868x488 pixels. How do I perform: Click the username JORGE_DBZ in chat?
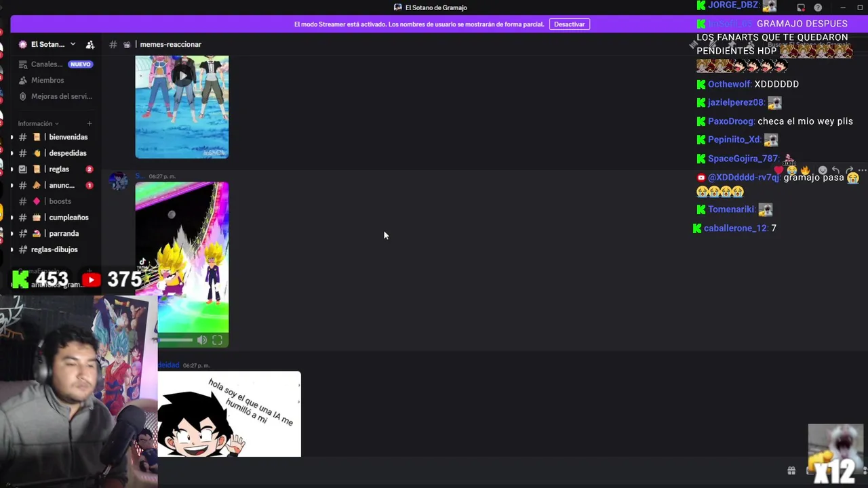coord(733,5)
